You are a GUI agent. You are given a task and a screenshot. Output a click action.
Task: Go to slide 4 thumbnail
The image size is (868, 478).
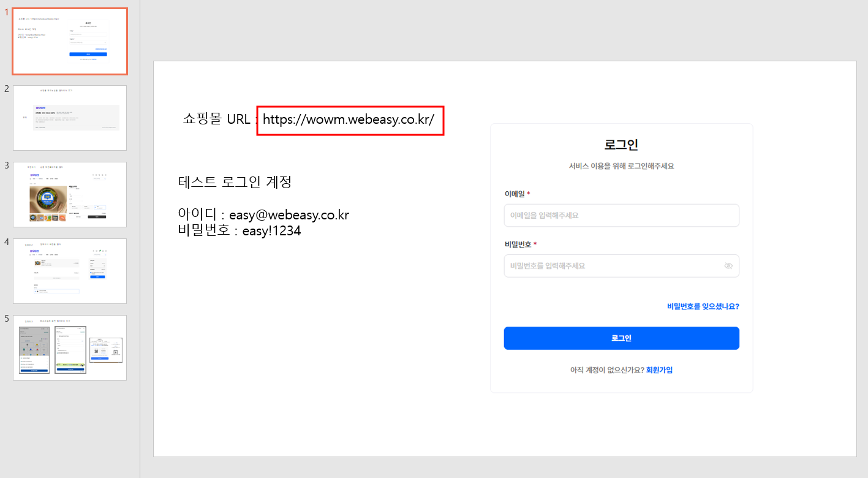pos(70,271)
